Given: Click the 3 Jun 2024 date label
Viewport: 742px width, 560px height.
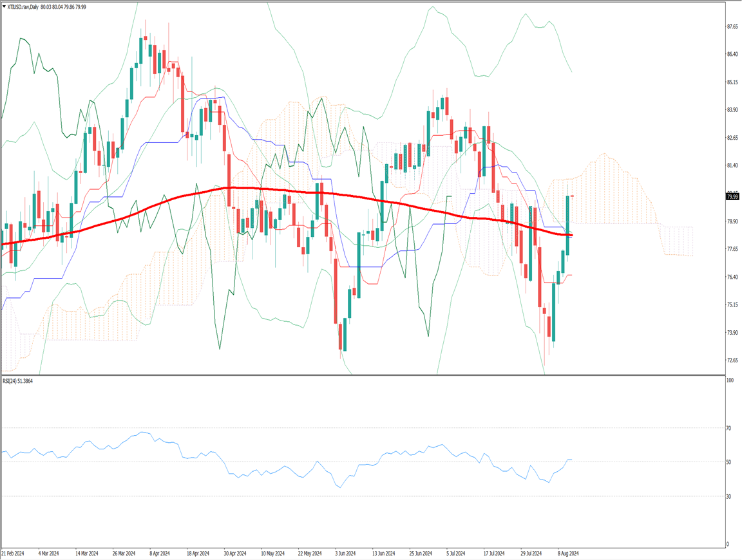Looking at the screenshot, I should [347, 553].
